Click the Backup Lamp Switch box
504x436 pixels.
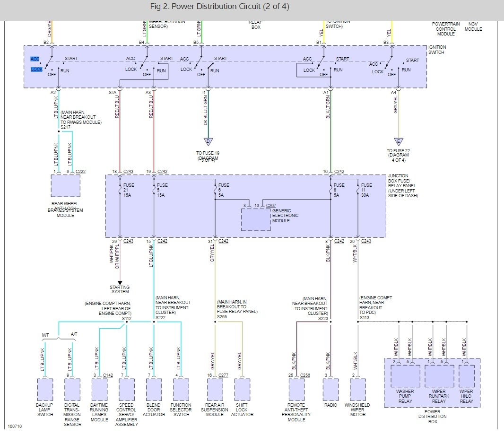tap(45, 390)
